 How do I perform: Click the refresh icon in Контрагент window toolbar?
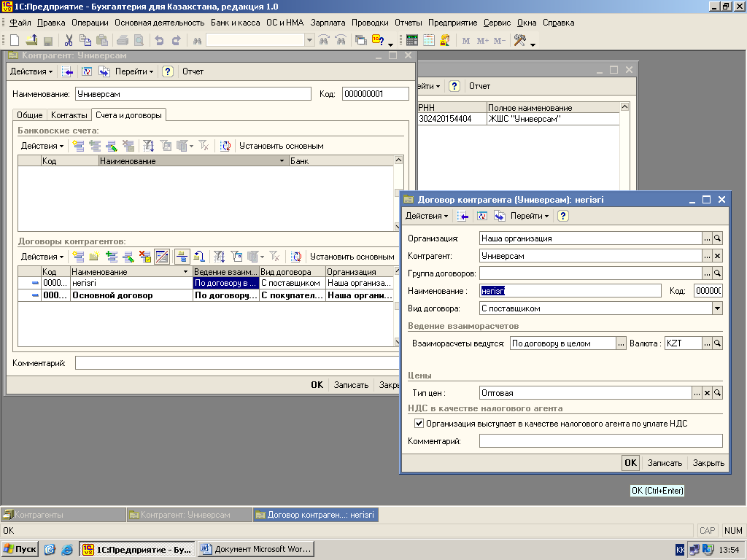(x=87, y=71)
